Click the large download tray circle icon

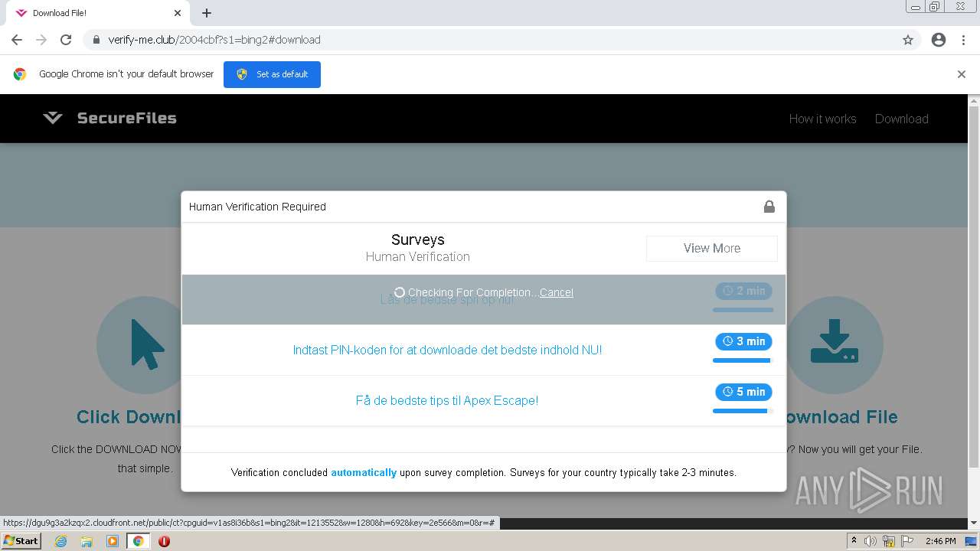coord(835,345)
